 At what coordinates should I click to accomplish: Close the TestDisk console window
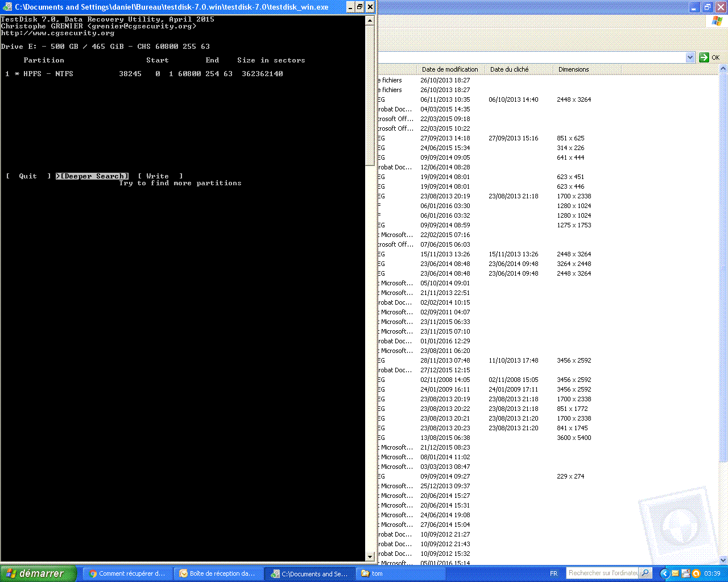point(370,7)
